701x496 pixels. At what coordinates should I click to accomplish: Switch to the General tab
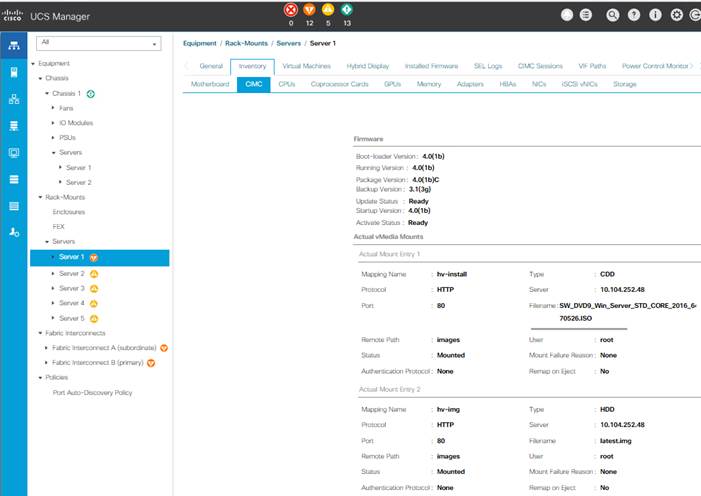pos(211,66)
